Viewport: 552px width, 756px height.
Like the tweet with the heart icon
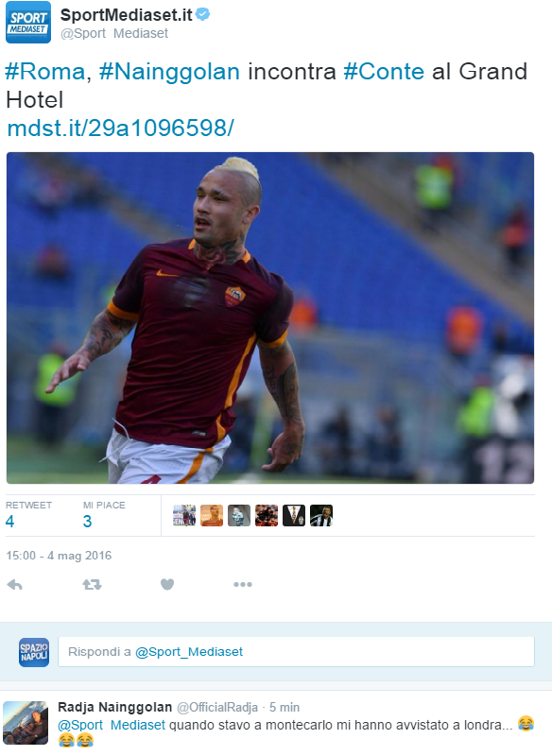[167, 584]
